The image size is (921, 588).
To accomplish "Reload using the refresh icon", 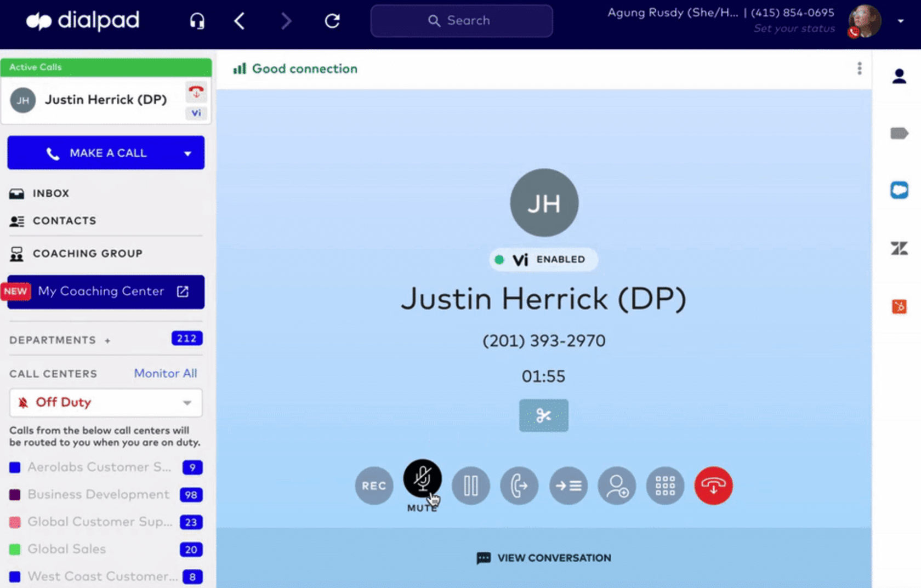I will pos(332,21).
